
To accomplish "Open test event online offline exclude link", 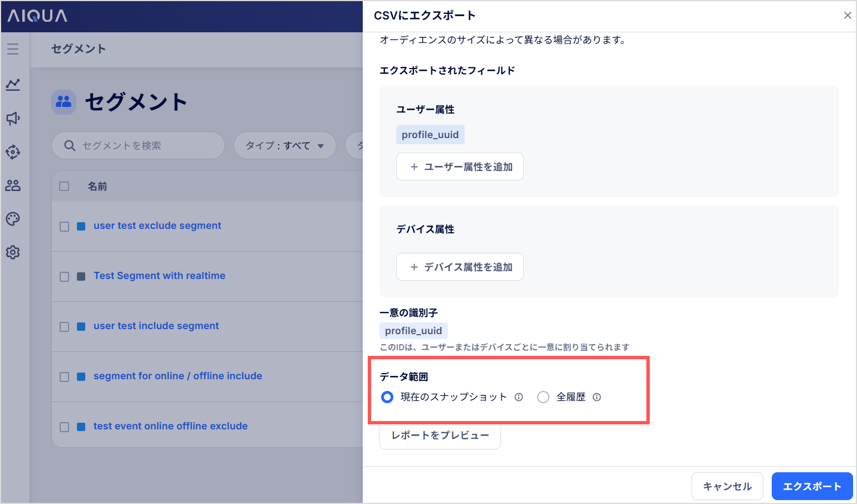I will tap(171, 426).
